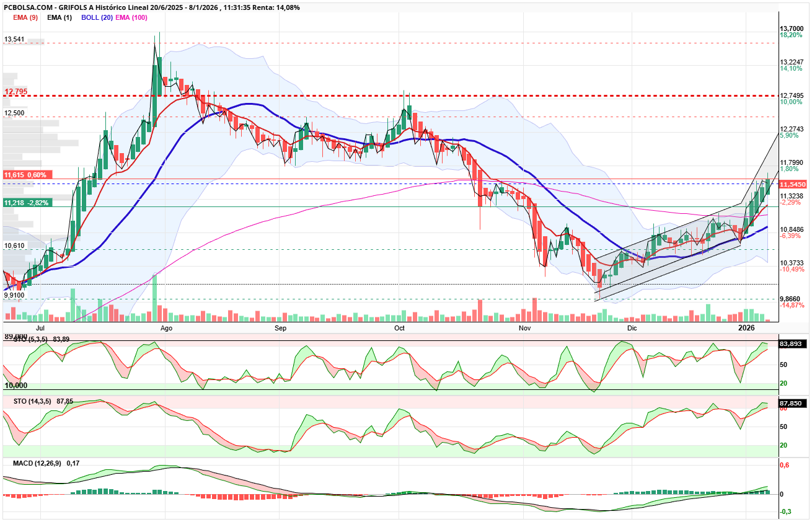The image size is (812, 522).
Task: Click the MACD (12,26,9) indicator title
Action: [x=46, y=463]
